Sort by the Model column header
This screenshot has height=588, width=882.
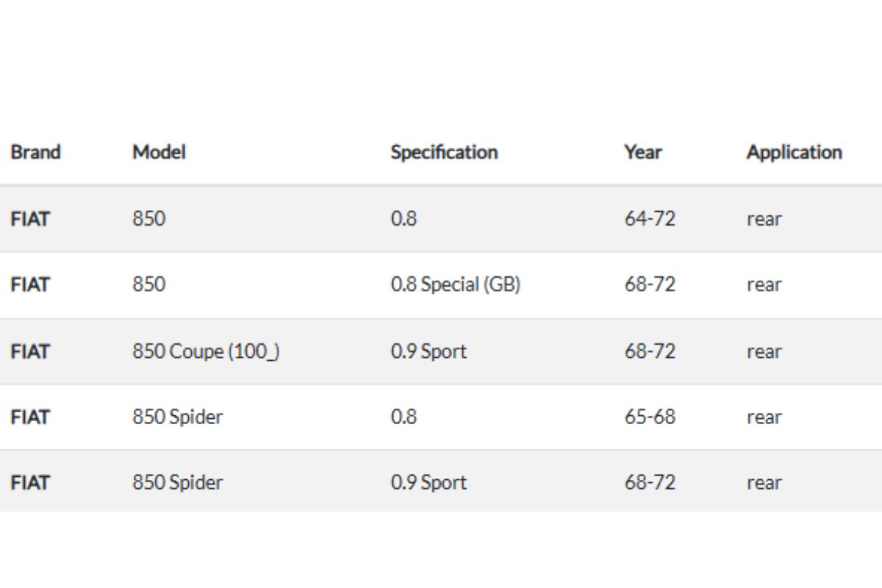(x=159, y=152)
